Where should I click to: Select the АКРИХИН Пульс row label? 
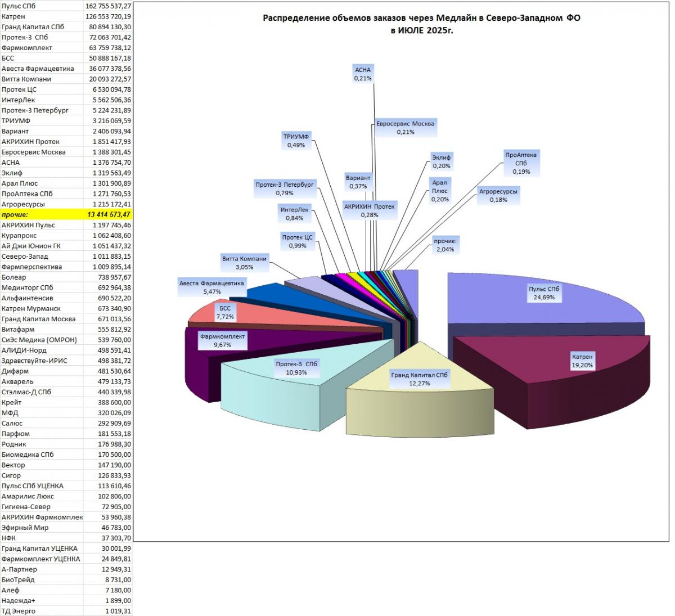42,225
